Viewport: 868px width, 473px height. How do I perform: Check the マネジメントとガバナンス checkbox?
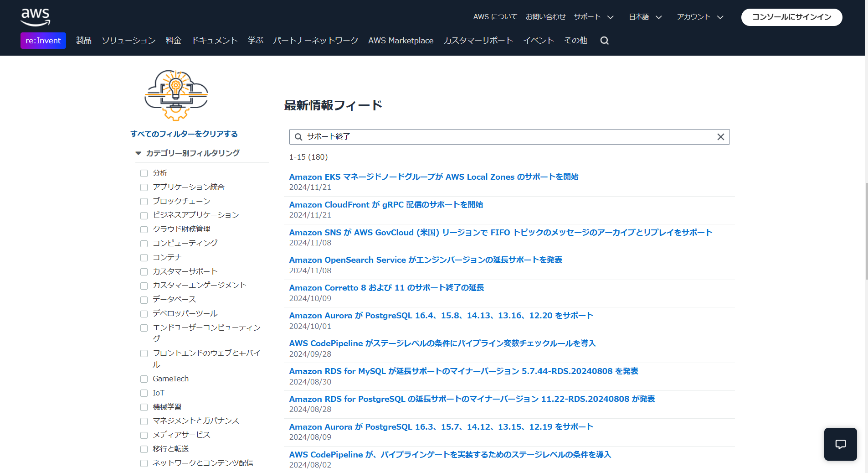[x=144, y=421]
